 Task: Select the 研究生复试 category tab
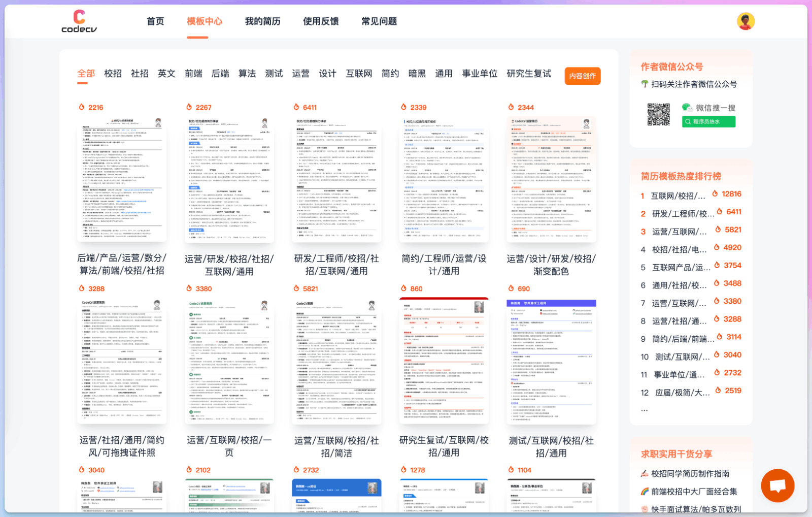(528, 73)
